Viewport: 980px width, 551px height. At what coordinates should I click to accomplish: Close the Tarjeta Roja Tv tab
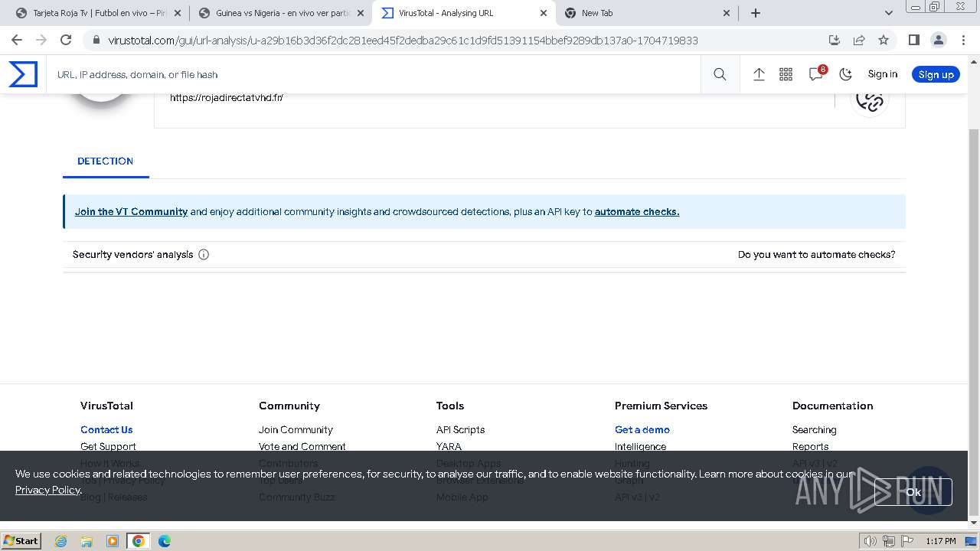point(178,13)
